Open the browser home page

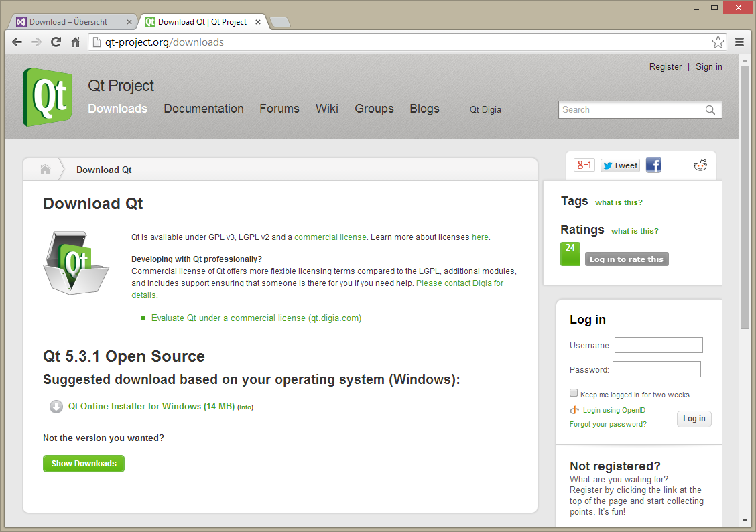(75, 42)
